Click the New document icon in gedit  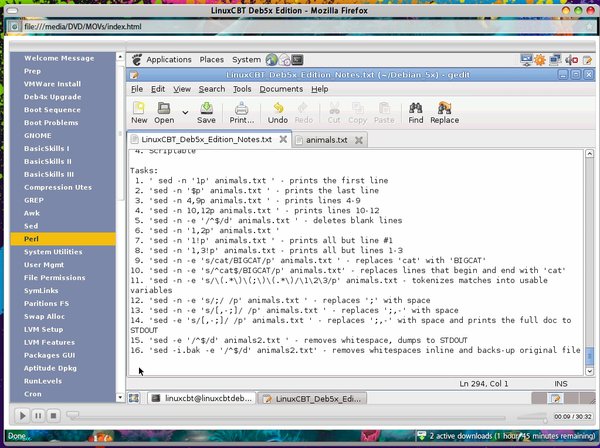[x=139, y=108]
